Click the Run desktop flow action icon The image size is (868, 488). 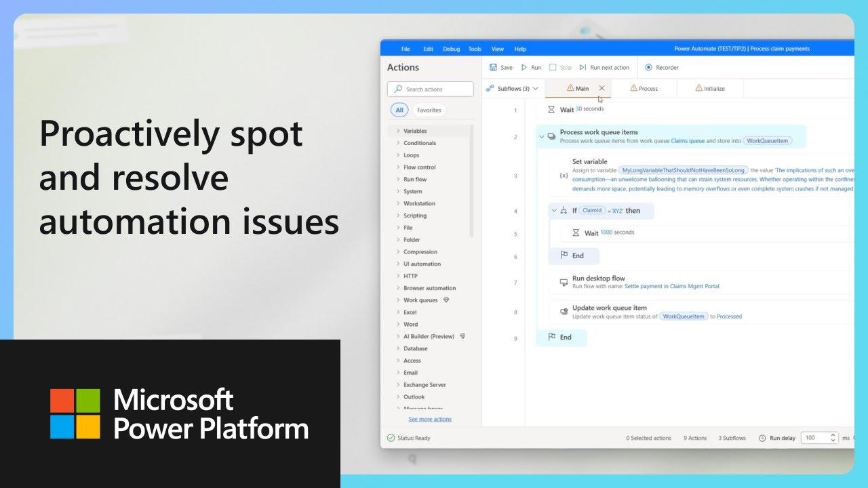pyautogui.click(x=564, y=282)
